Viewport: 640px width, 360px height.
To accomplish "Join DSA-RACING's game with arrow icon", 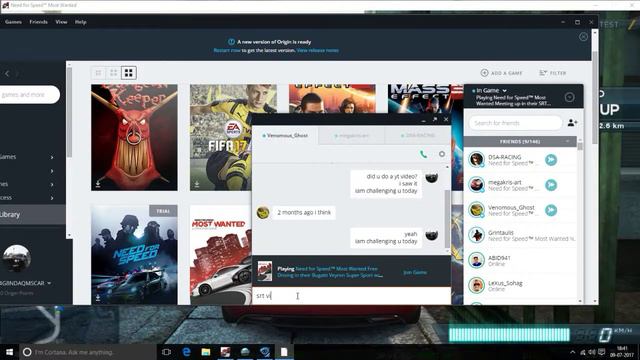I will tap(551, 160).
